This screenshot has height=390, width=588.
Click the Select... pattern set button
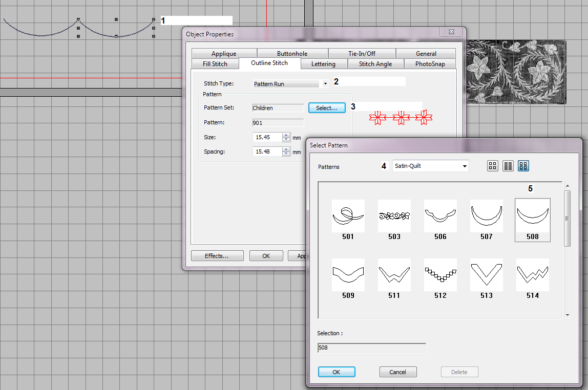click(327, 108)
